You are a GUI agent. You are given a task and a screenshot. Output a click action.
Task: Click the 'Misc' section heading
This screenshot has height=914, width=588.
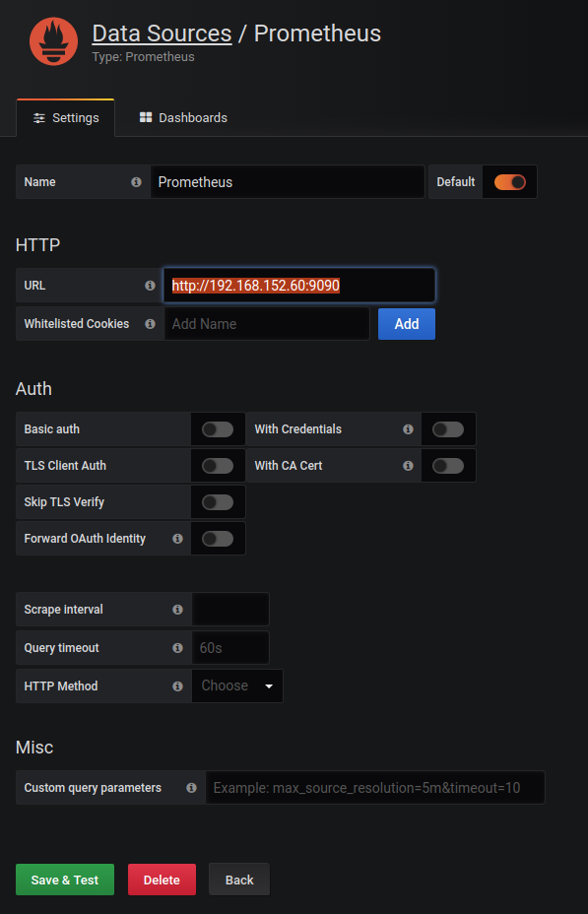(34, 748)
